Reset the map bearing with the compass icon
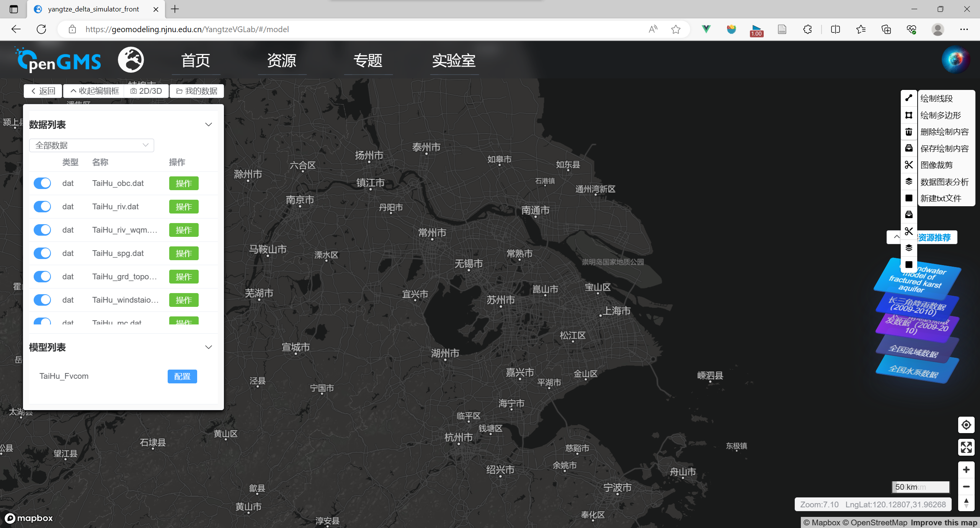 coord(966,503)
